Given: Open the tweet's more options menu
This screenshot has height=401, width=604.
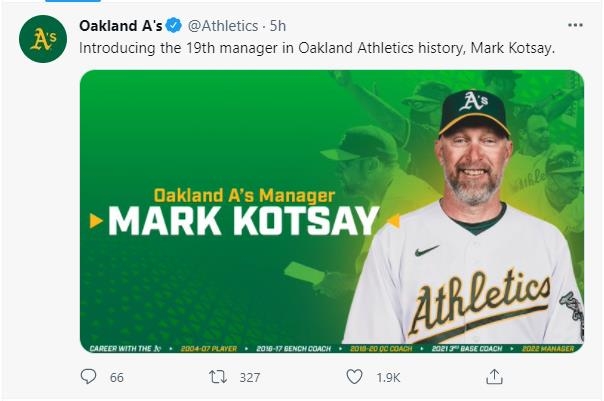Looking at the screenshot, I should [574, 25].
